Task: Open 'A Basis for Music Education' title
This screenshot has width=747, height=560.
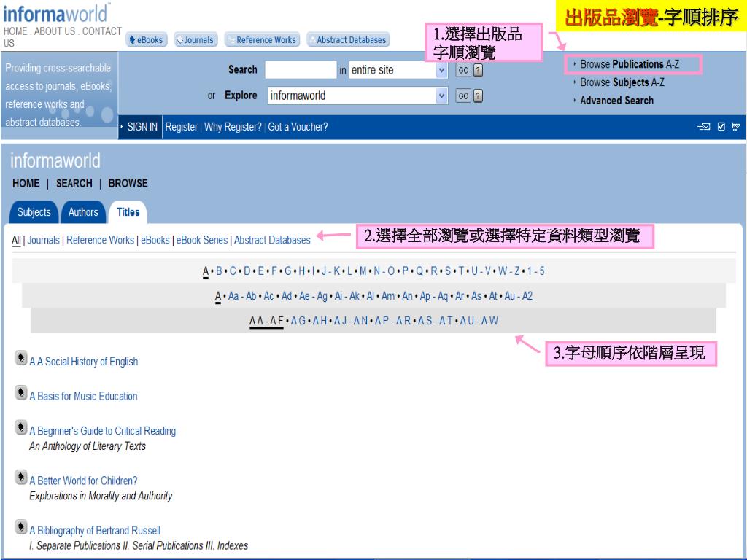Action: (x=83, y=396)
